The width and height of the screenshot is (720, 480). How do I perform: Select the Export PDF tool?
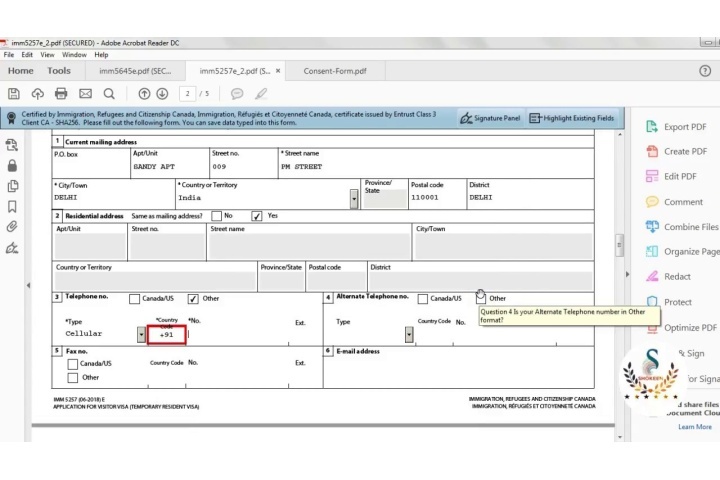click(676, 127)
